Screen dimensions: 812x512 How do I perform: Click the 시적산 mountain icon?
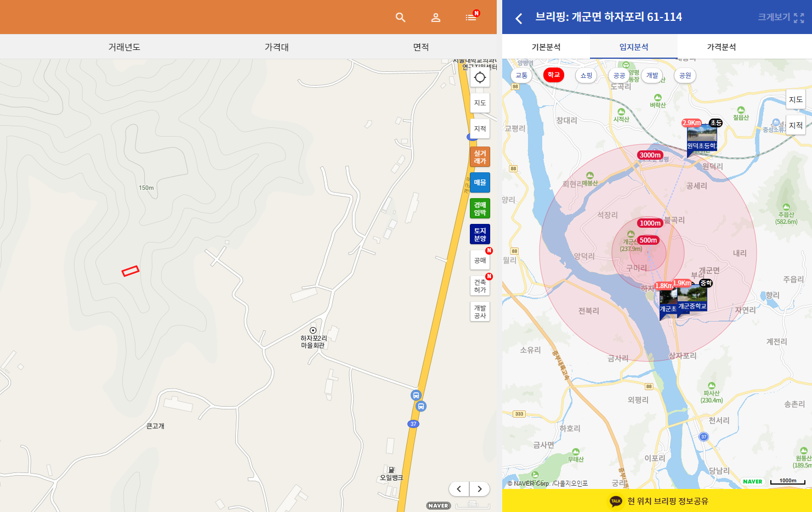point(621,112)
